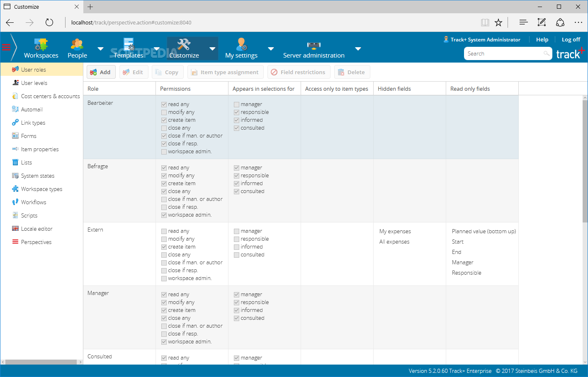Expand the My settings dropdown arrow
The image size is (588, 377).
point(271,49)
